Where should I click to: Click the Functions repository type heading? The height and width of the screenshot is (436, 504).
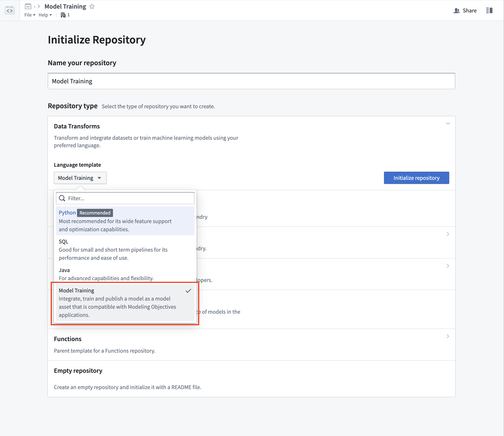[68, 339]
